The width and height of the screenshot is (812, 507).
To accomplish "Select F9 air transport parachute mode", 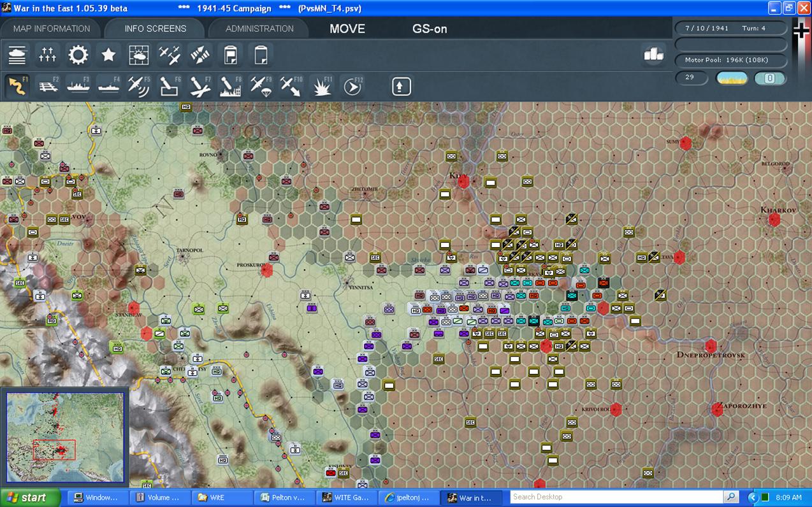I will (261, 86).
